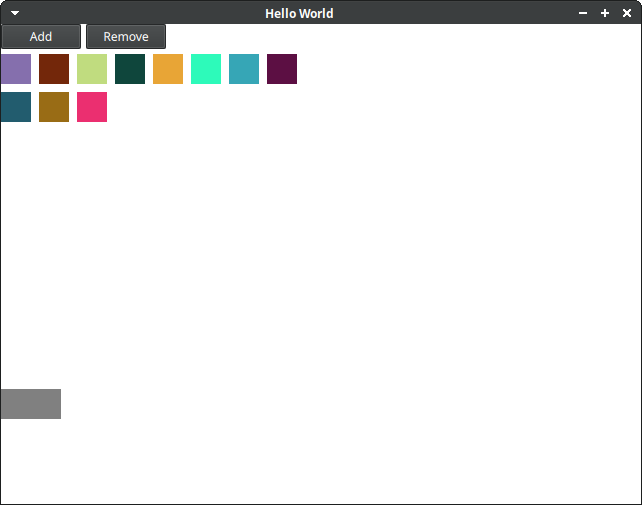Click the Hello World title text

299,13
